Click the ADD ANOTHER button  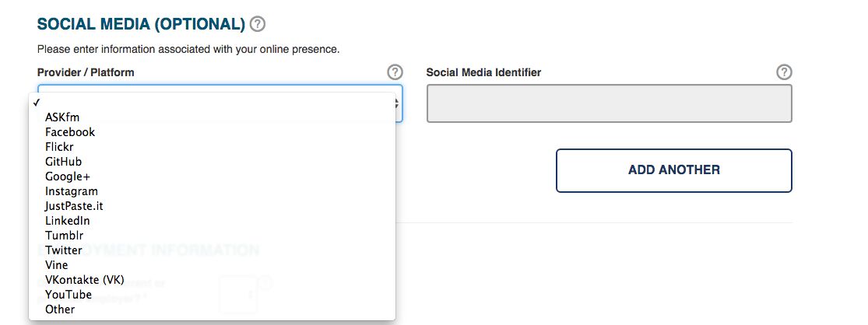673,170
